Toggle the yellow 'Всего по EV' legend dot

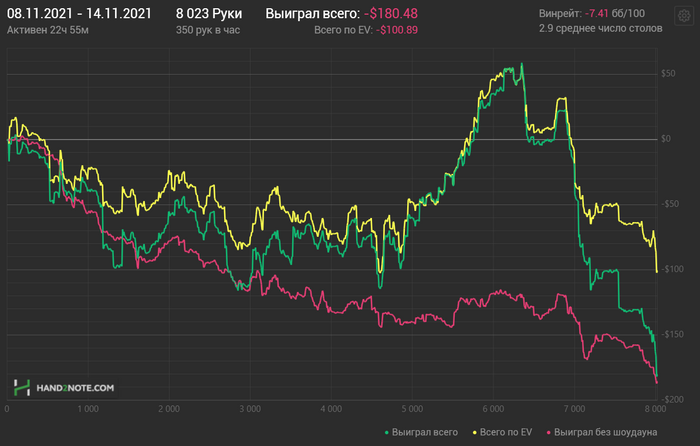click(x=475, y=433)
